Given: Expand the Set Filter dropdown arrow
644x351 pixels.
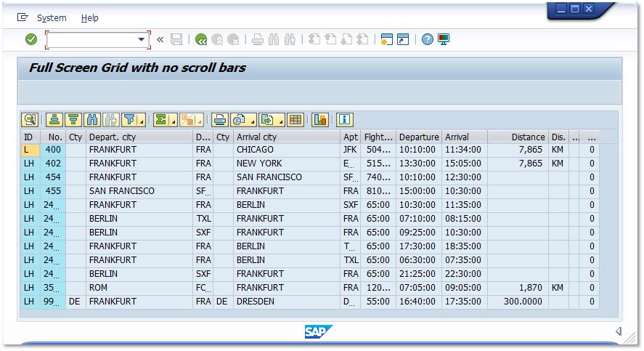Looking at the screenshot, I should (x=142, y=121).
